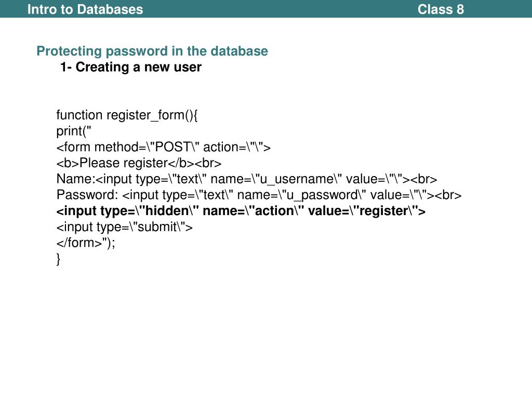The height and width of the screenshot is (399, 532).
Task: Click the 'function register_form(){' code line
Action: [x=127, y=115]
